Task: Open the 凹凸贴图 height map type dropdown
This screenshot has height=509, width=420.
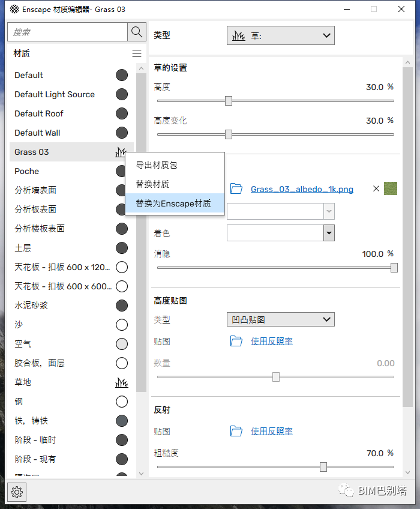Action: click(280, 319)
